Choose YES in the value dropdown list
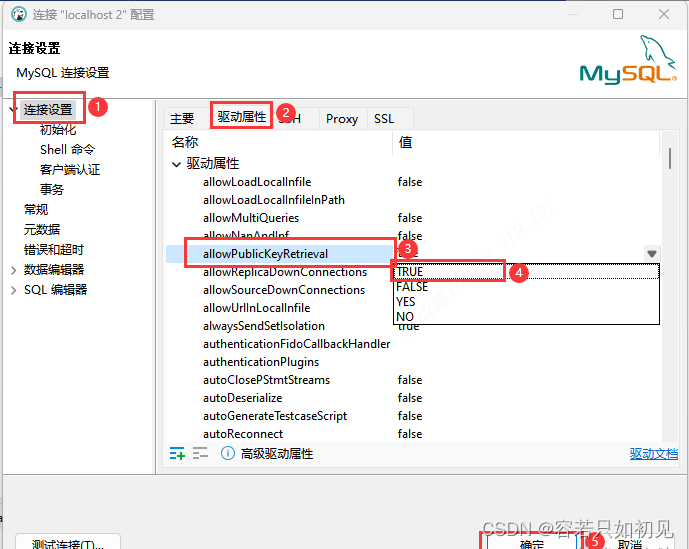 coord(526,302)
